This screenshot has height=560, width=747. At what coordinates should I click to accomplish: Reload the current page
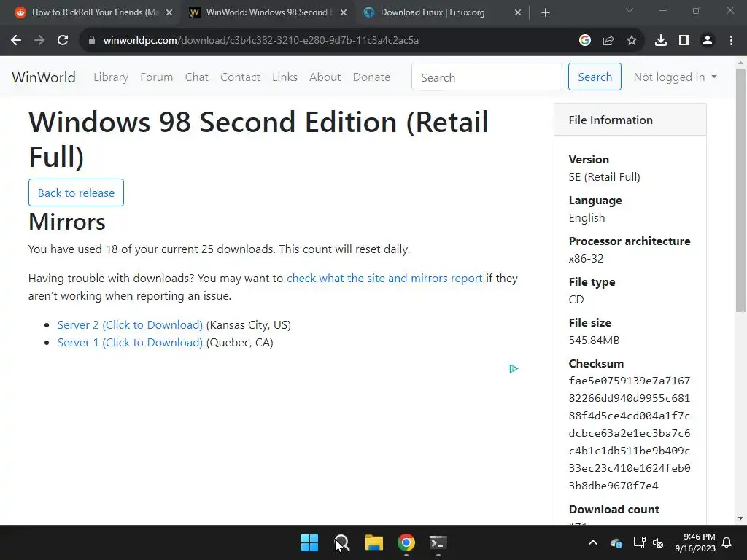point(63,41)
